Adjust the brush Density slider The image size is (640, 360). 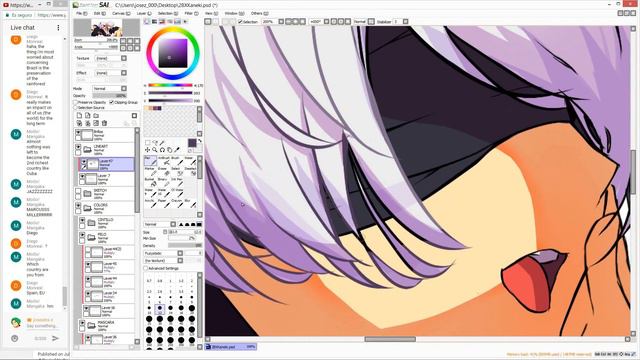pos(185,246)
